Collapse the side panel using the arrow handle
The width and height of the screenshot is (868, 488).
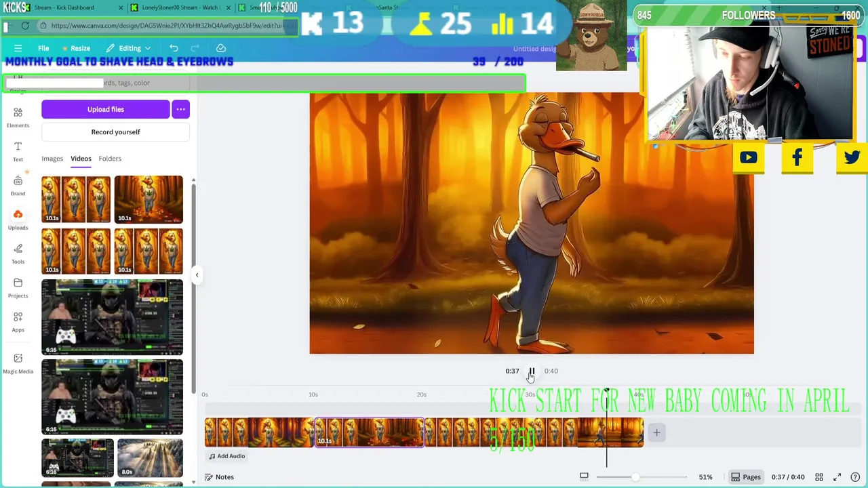[x=197, y=274]
